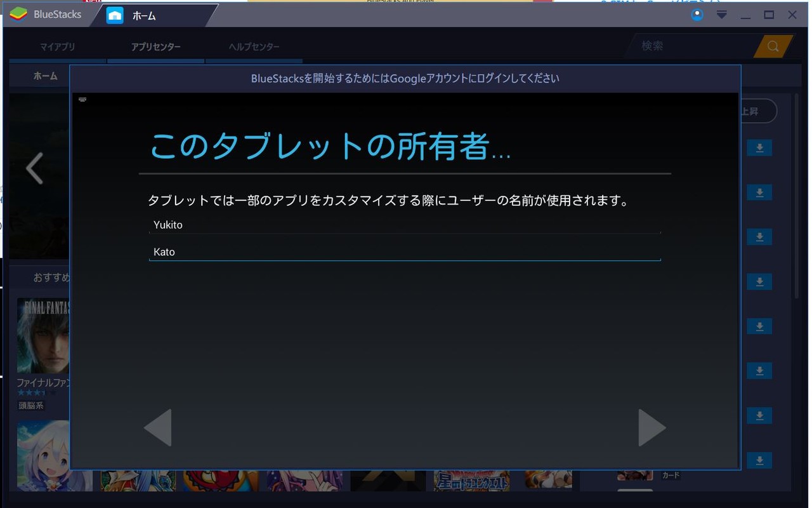Show previous banner with carousel left chevron

34,169
